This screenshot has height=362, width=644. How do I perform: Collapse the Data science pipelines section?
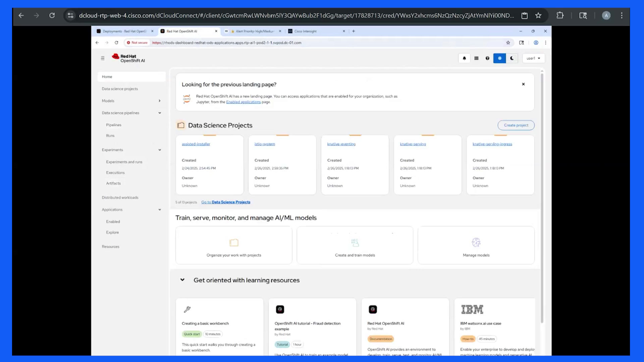point(131,113)
